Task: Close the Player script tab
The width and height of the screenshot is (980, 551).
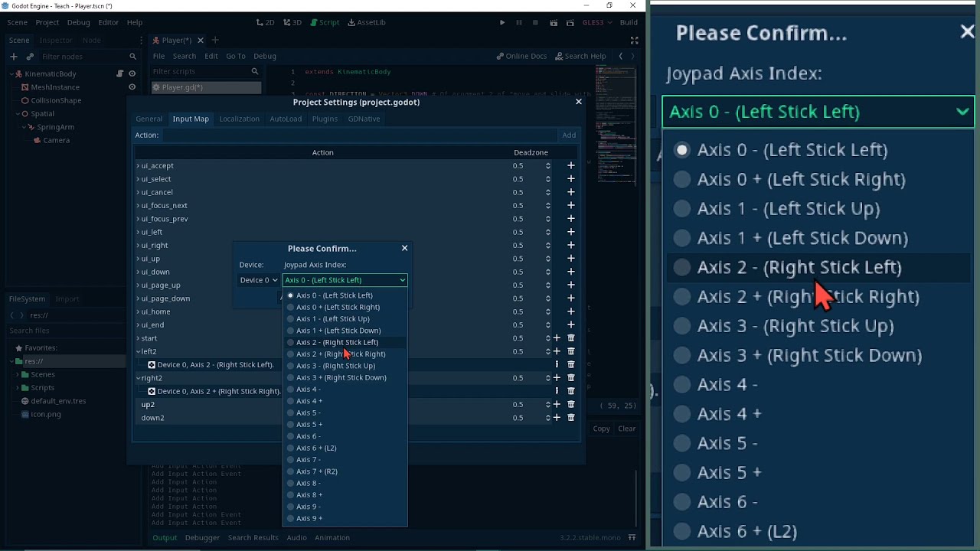Action: 201,41
